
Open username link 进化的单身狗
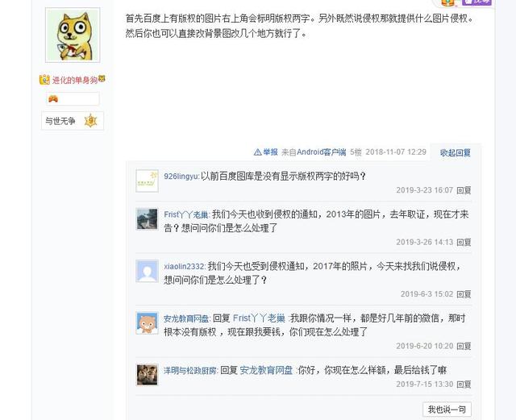(x=75, y=80)
